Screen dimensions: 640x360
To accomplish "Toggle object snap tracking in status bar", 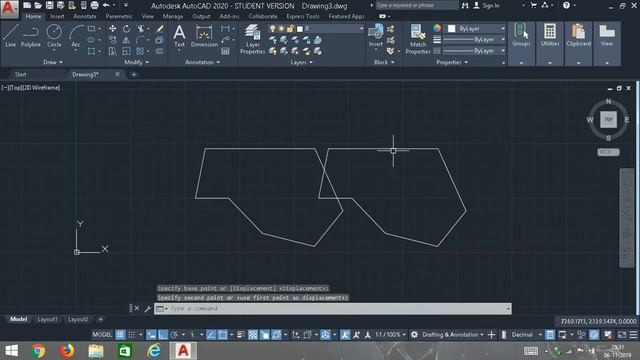I will tap(211, 335).
